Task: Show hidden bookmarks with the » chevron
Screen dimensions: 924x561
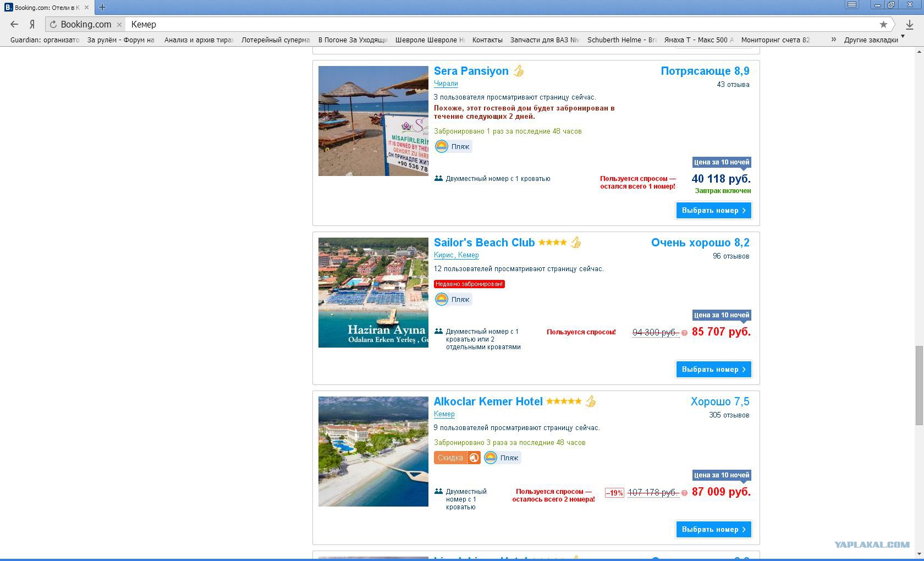Action: pos(834,39)
